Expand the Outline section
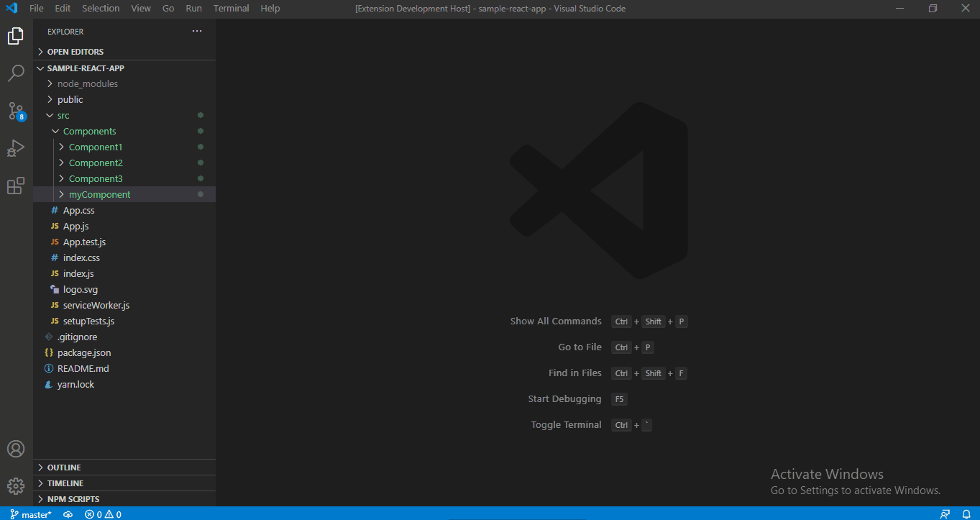Screen dimensions: 980x520 click(x=124, y=467)
